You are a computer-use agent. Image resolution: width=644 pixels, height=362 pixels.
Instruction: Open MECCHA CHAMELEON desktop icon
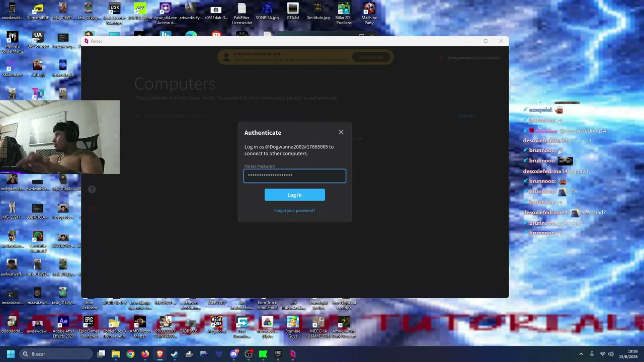pyautogui.click(x=318, y=328)
